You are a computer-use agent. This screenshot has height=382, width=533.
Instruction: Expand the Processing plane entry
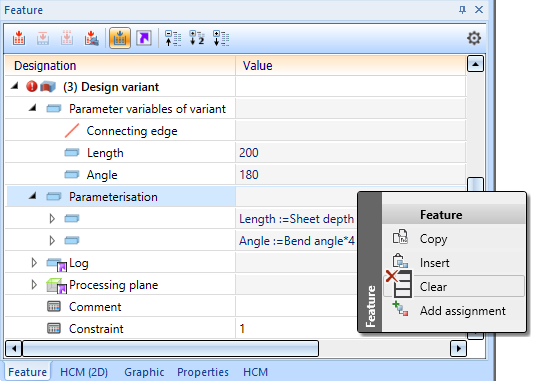coord(34,285)
